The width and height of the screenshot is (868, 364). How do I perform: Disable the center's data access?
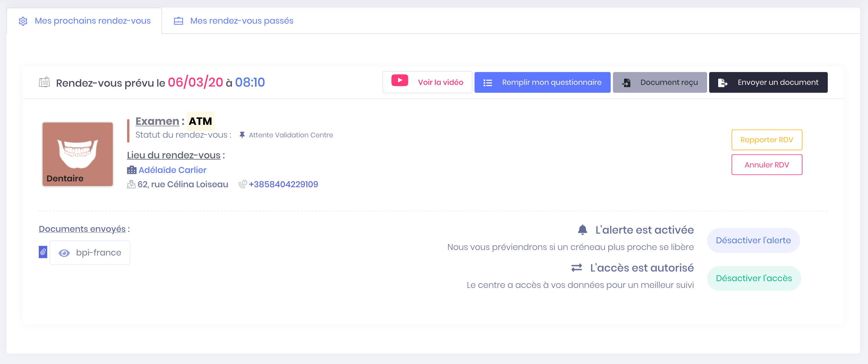pos(753,278)
